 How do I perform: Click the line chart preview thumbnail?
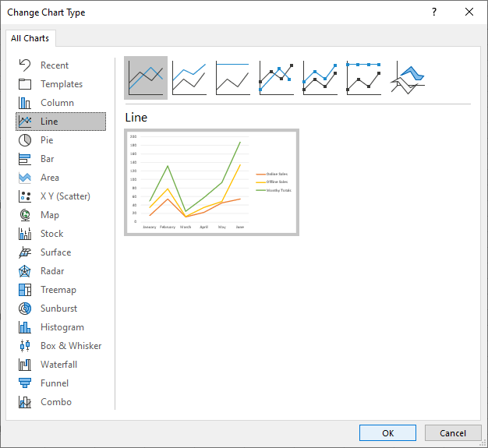[x=211, y=182]
